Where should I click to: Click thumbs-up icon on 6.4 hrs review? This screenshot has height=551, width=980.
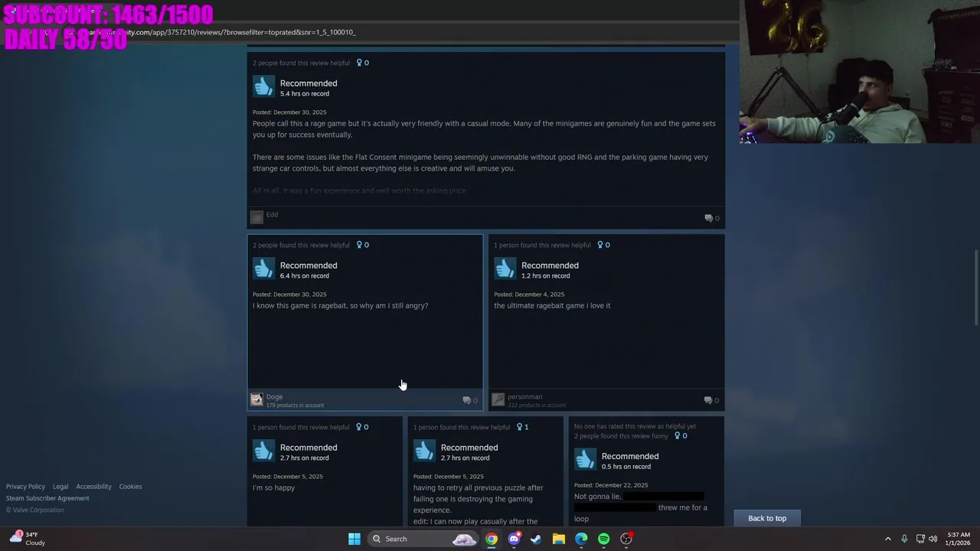263,269
